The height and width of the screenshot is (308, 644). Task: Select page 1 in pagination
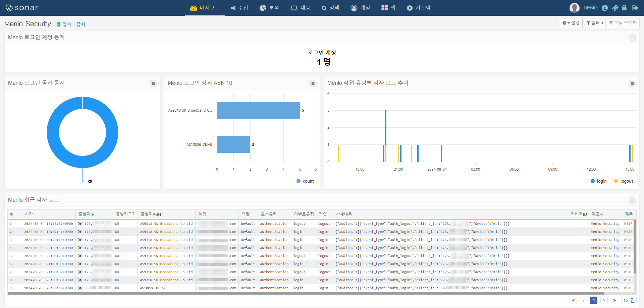594,300
